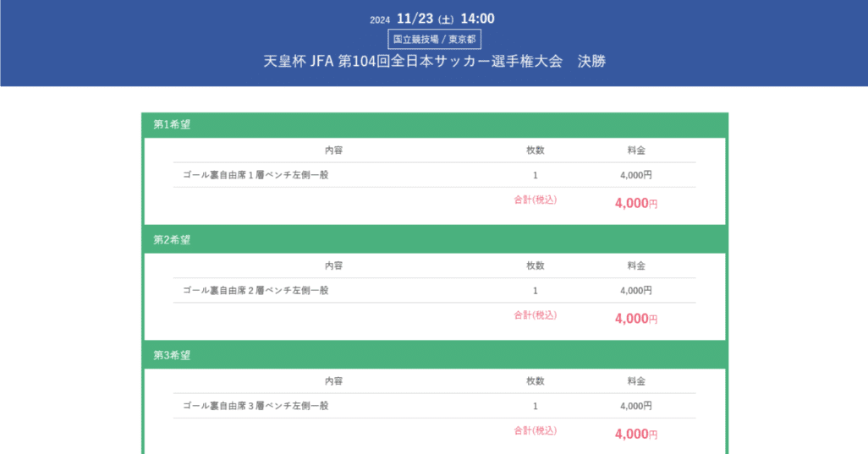The width and height of the screenshot is (868, 454).
Task: Click the 内容 column header in 第1希望
Action: (x=333, y=150)
